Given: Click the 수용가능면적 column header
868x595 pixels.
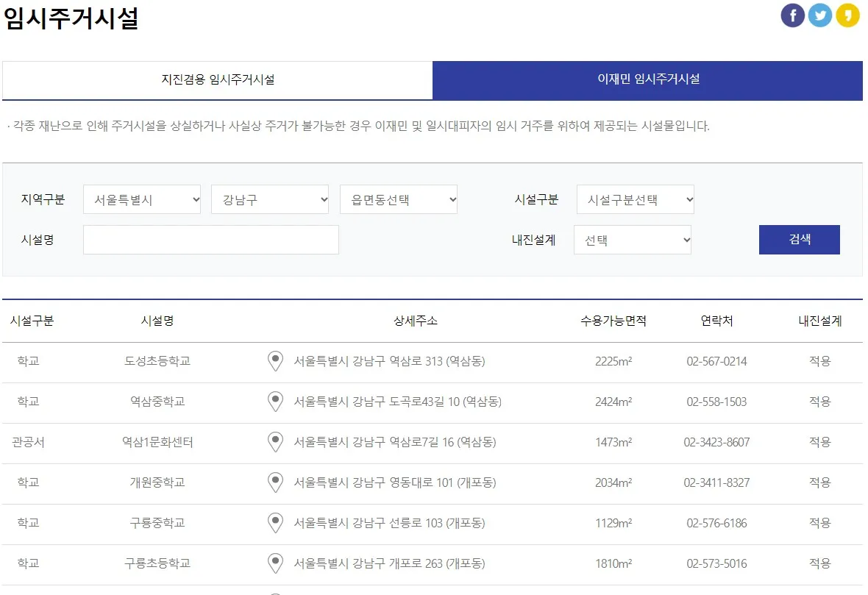Looking at the screenshot, I should [x=612, y=320].
